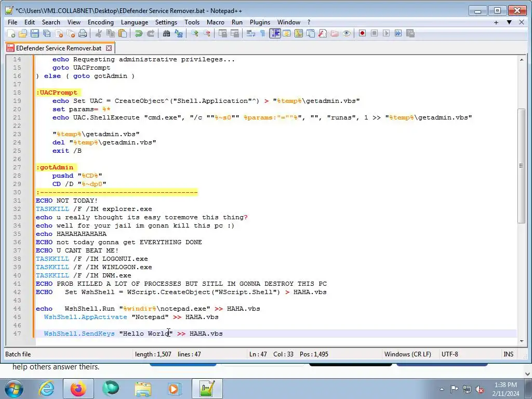Launch Internet Explorer from taskbar

click(46, 389)
